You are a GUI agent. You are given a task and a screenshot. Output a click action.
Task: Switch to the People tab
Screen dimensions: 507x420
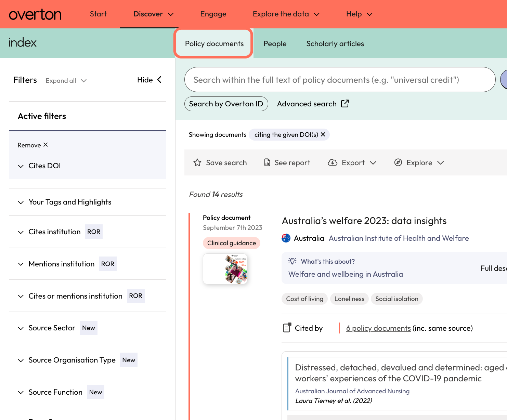click(275, 44)
